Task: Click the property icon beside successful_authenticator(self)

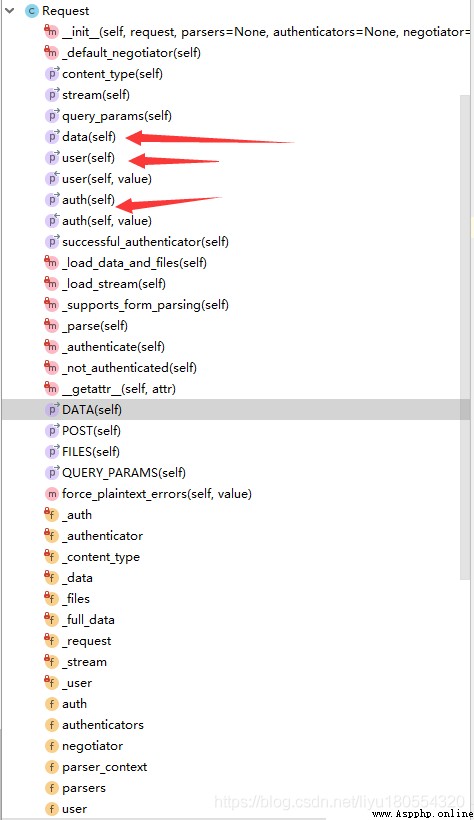Action: pos(52,242)
